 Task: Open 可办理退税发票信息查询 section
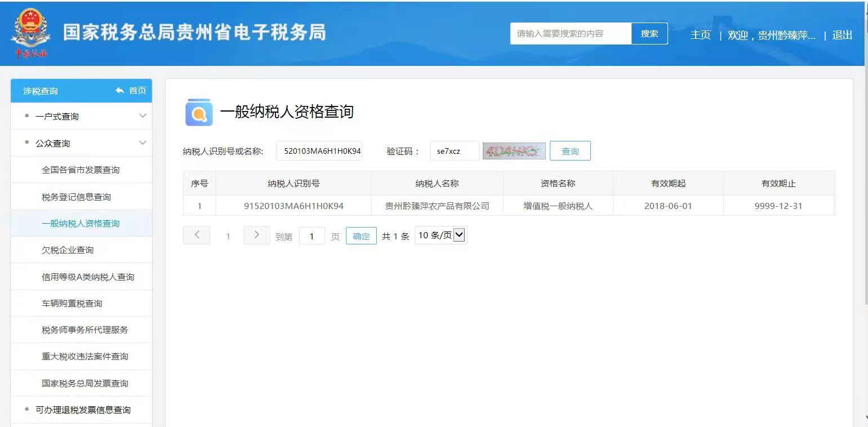(83, 410)
